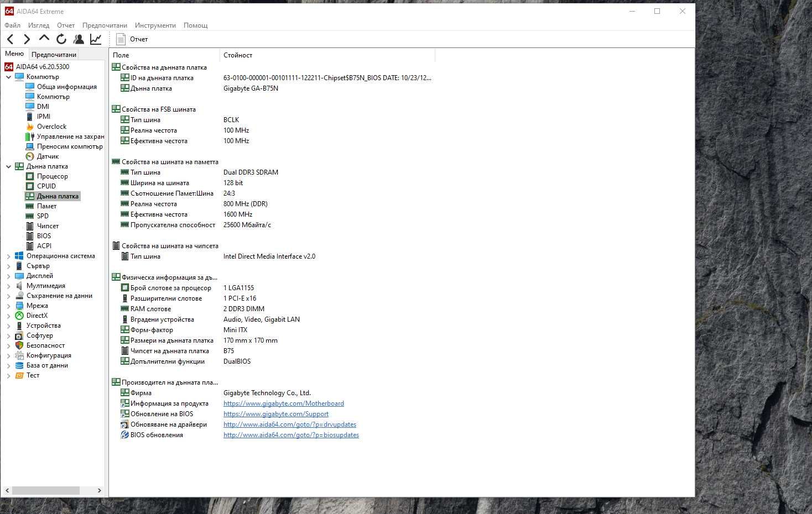Click the Памет memory icon
Screen dimensions: 812x514
coord(30,206)
